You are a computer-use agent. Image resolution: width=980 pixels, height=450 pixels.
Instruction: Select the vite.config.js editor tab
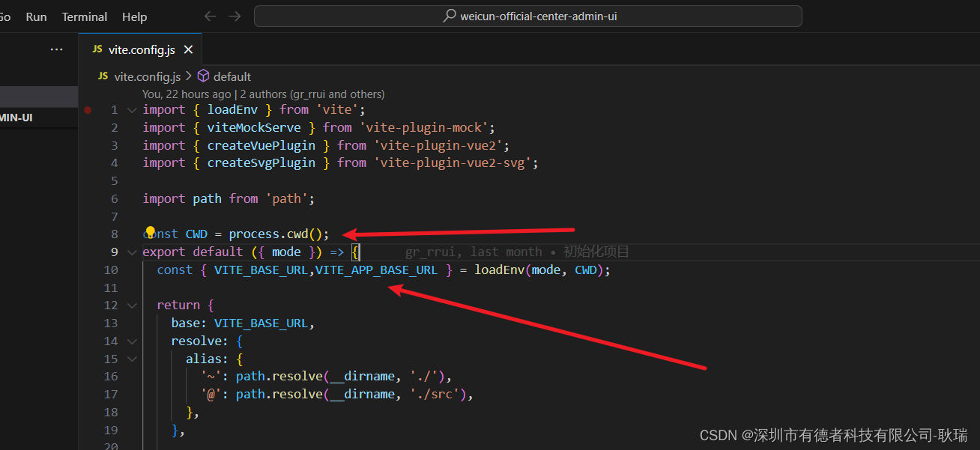(x=141, y=49)
